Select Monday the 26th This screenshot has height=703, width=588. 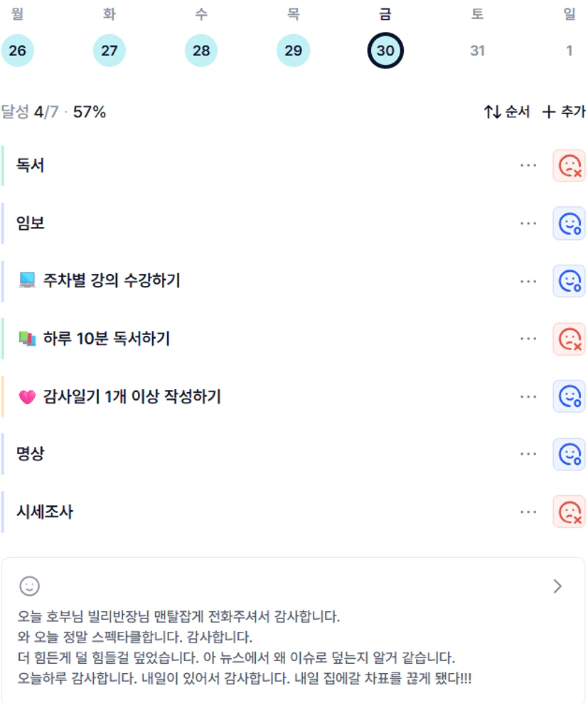[18, 51]
